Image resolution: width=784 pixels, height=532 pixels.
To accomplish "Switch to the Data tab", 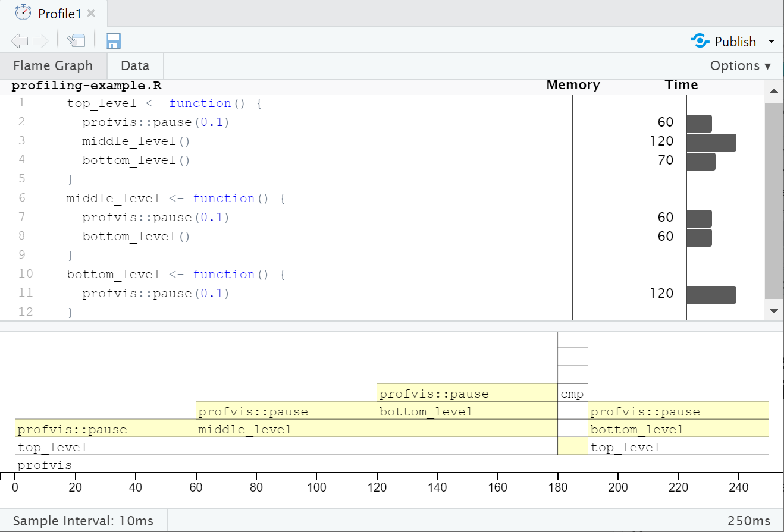I will click(134, 65).
